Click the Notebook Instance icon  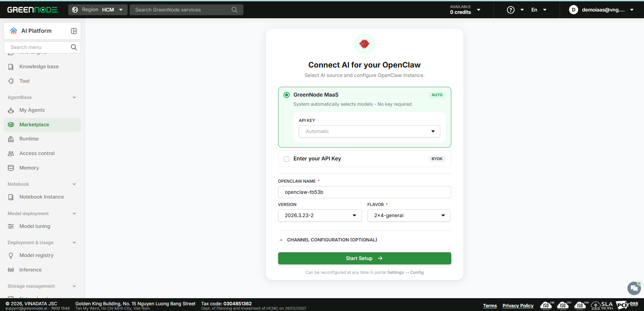(x=11, y=197)
